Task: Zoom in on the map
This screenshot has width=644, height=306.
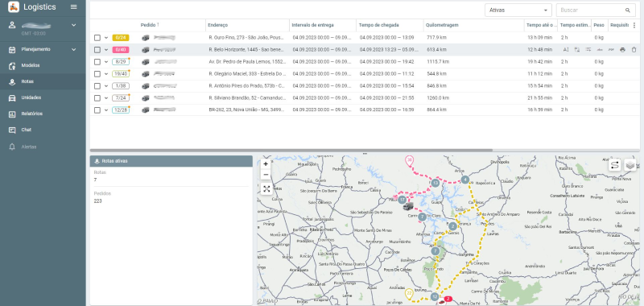Action: 266,164
